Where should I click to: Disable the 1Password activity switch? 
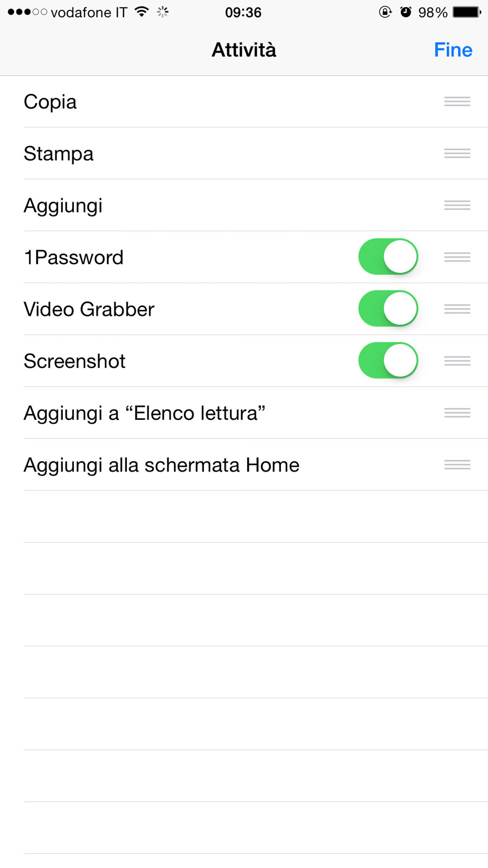click(388, 257)
